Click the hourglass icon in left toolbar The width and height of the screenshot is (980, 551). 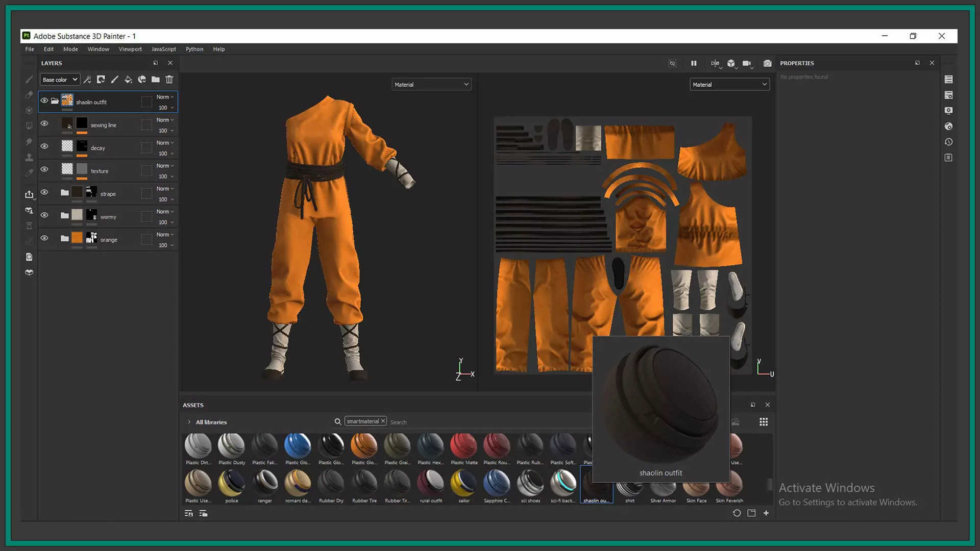29,226
